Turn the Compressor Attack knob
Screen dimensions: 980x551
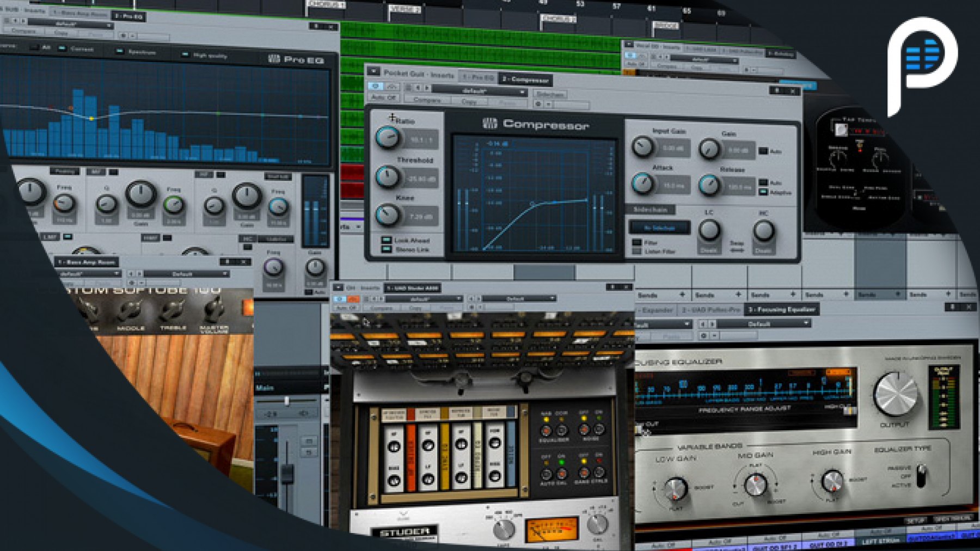tap(642, 184)
